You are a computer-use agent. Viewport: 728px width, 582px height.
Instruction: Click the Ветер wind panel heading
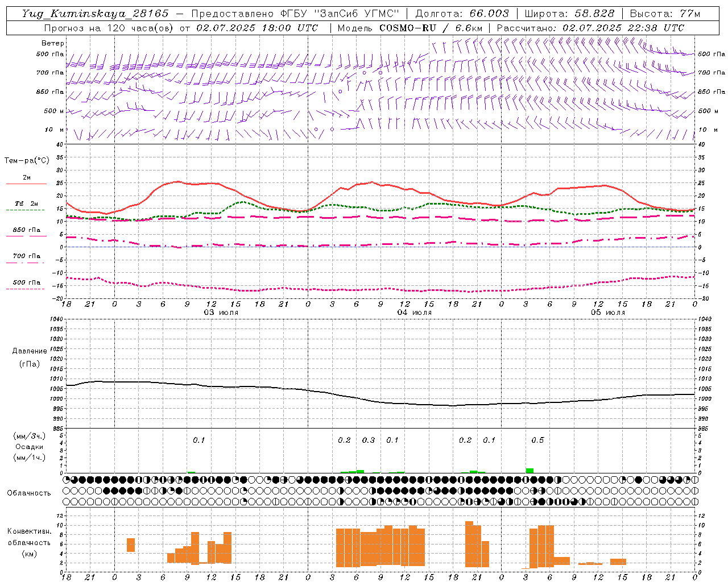click(53, 43)
